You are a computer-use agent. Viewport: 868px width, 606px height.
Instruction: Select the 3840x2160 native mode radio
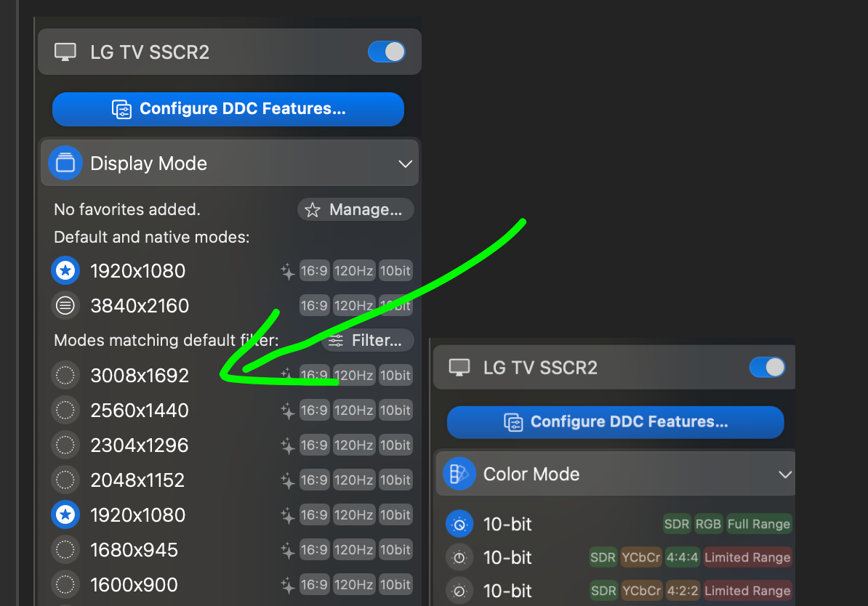click(65, 305)
